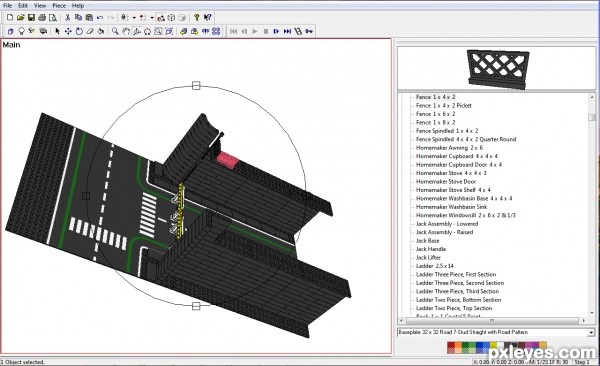Copy the selected piece

click(x=78, y=18)
